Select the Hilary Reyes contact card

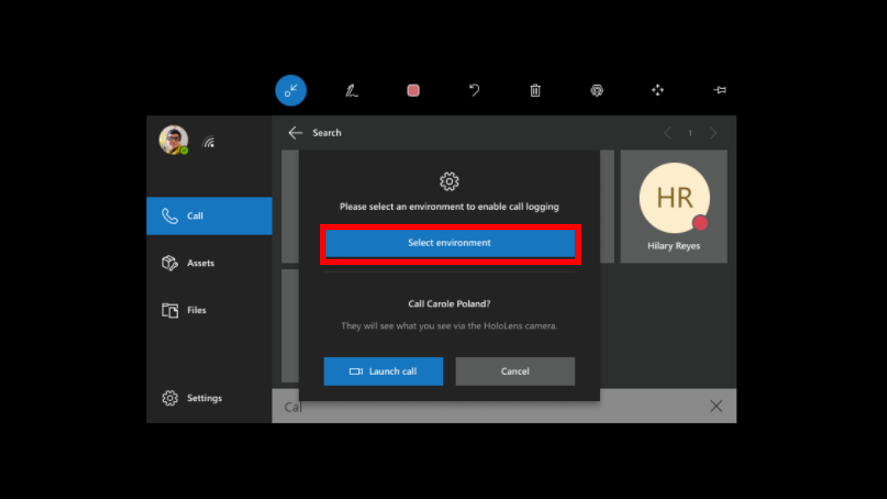[x=674, y=207]
